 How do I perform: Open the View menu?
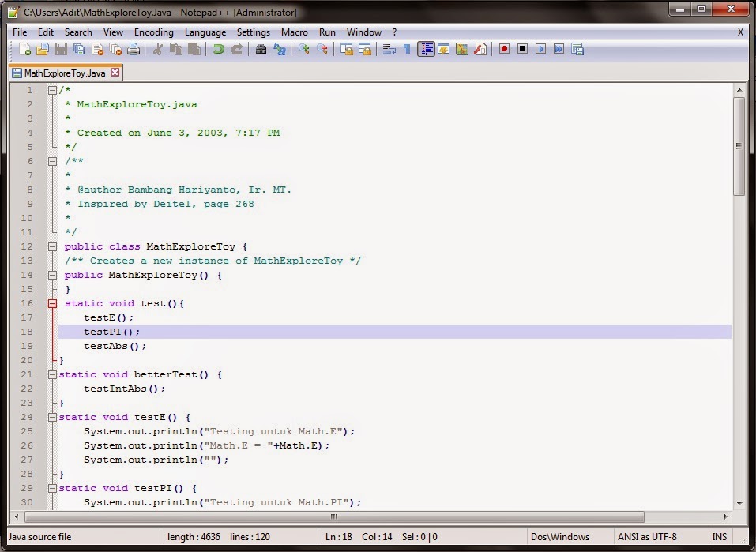[x=113, y=32]
